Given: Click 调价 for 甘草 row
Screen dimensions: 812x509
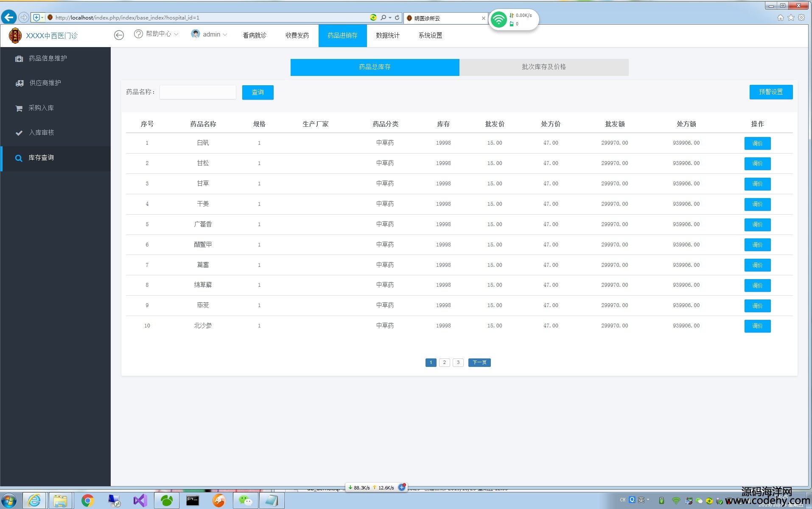Looking at the screenshot, I should [x=757, y=184].
